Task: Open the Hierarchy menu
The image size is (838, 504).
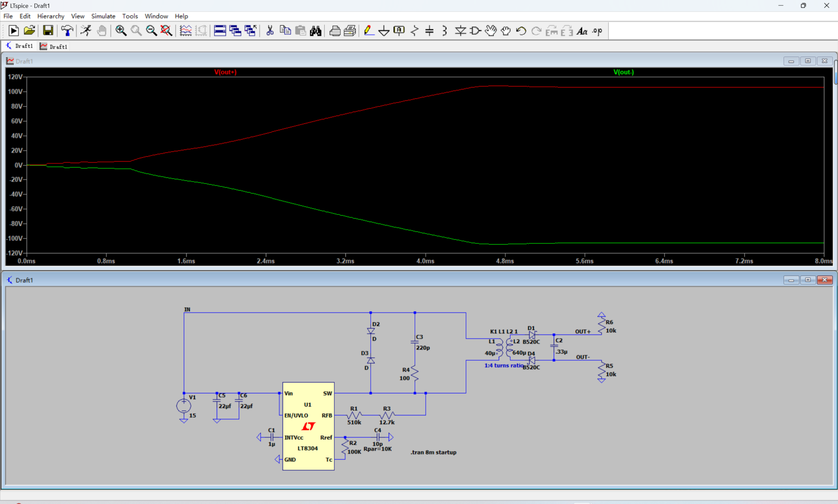Action: (51, 16)
